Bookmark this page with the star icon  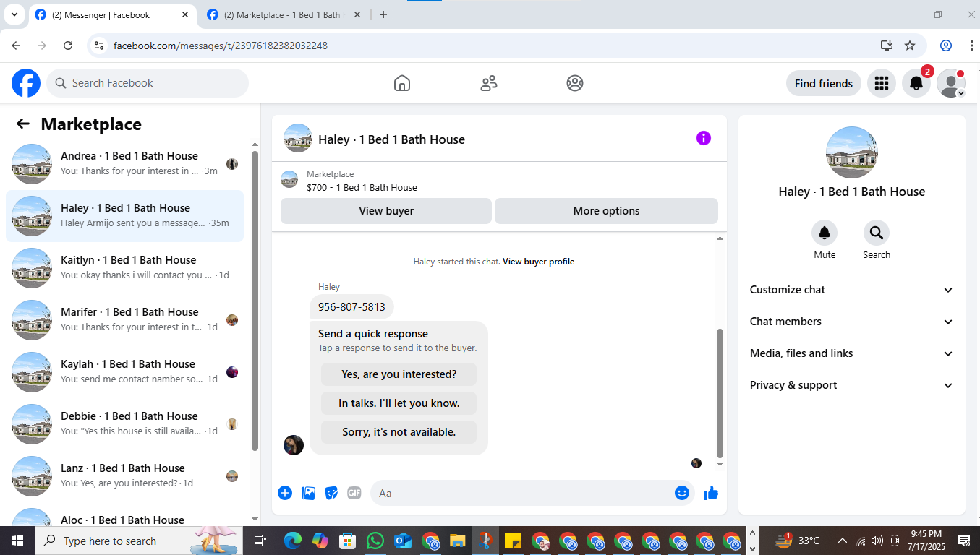click(x=910, y=46)
